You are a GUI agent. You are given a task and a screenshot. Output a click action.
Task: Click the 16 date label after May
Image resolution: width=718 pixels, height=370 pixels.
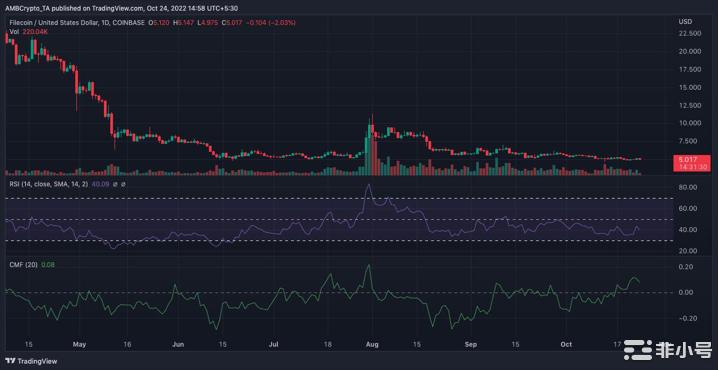(128, 343)
